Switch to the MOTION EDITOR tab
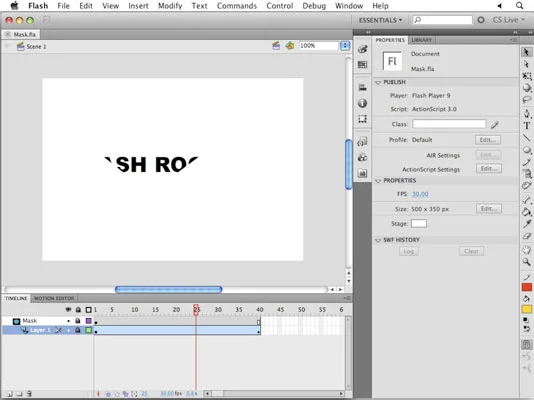Screen dimensions: 534x400 pos(54,298)
